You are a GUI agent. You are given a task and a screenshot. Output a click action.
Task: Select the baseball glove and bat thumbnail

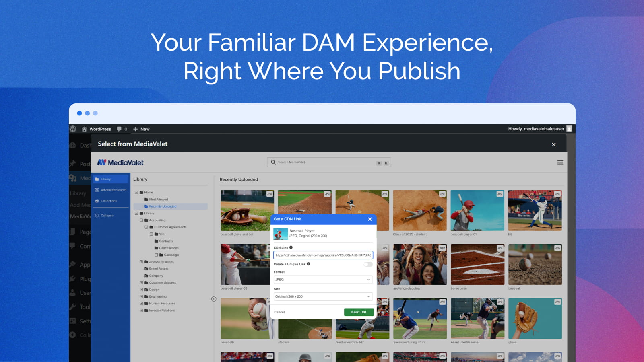pyautogui.click(x=247, y=210)
